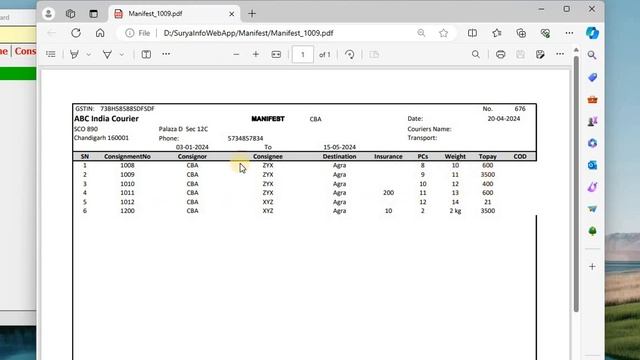Click Insurance value 200
Image resolution: width=640 pixels, height=360 pixels.
tap(389, 193)
